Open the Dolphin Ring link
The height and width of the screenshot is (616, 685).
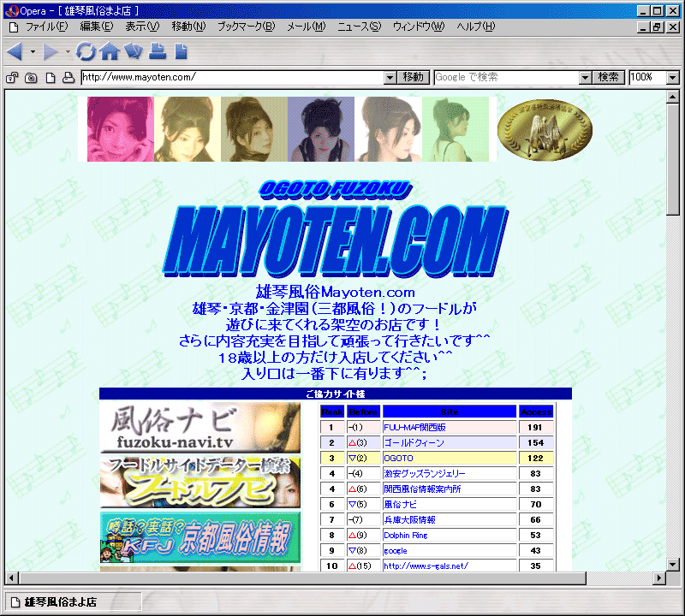pos(405,536)
